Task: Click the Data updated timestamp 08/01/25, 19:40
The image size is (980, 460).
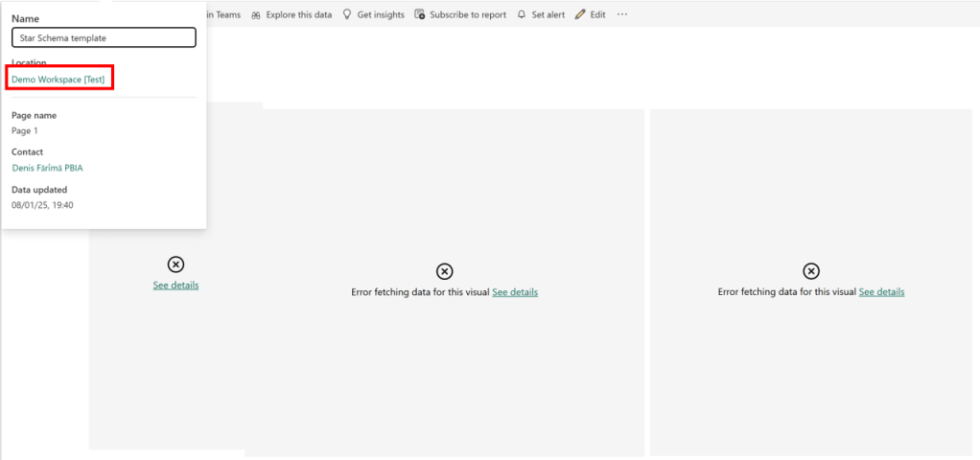Action: pos(42,205)
